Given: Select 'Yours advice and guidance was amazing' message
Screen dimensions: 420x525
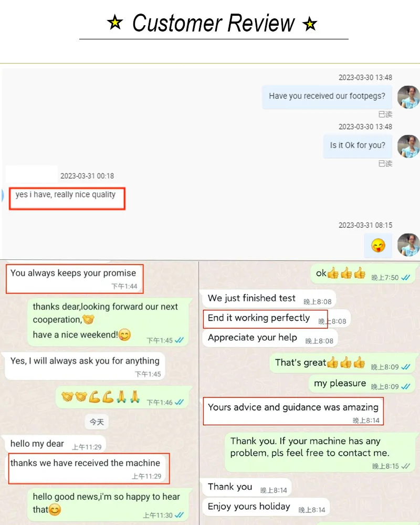Looking at the screenshot, I should (293, 411).
